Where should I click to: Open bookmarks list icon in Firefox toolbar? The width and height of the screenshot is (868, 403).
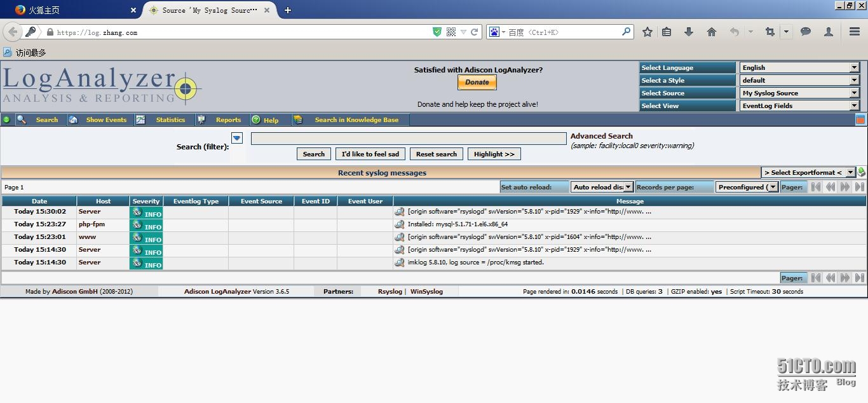(667, 32)
